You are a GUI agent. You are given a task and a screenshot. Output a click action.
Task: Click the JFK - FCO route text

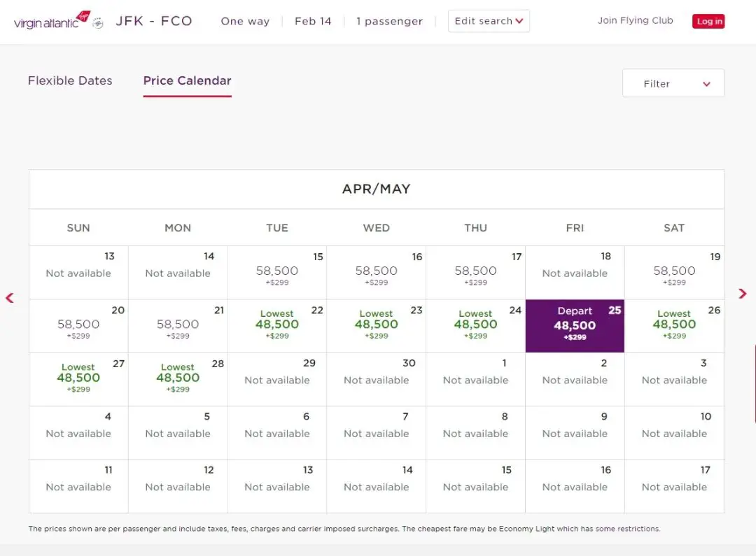(x=154, y=21)
